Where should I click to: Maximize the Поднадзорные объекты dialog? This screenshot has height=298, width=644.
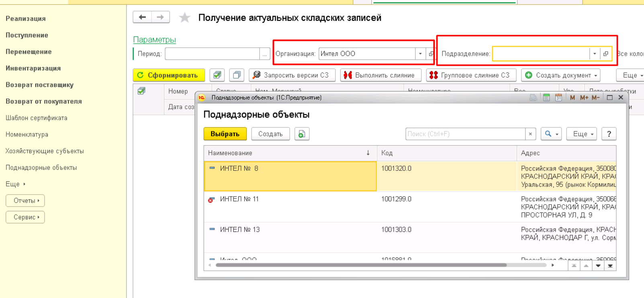[x=609, y=97]
